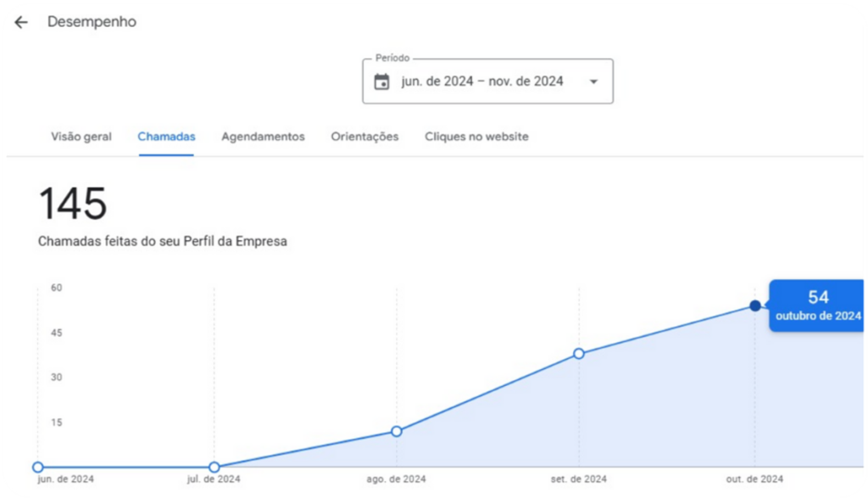Click the 145 total calls number
The height and width of the screenshot is (498, 868).
[73, 204]
